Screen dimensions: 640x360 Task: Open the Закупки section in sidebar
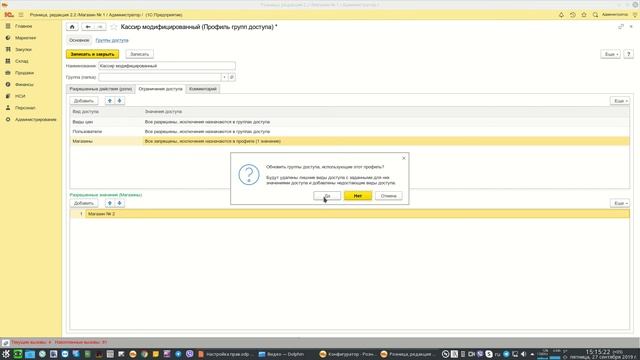pyautogui.click(x=23, y=49)
